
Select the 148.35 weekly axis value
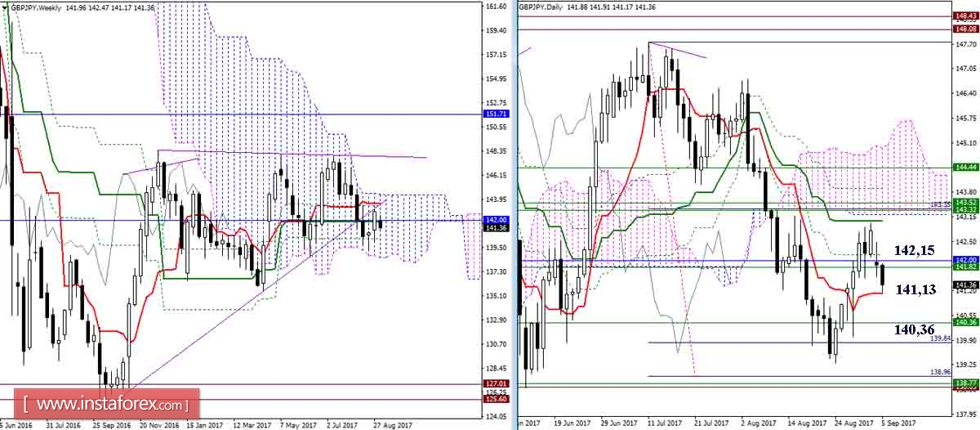click(495, 151)
